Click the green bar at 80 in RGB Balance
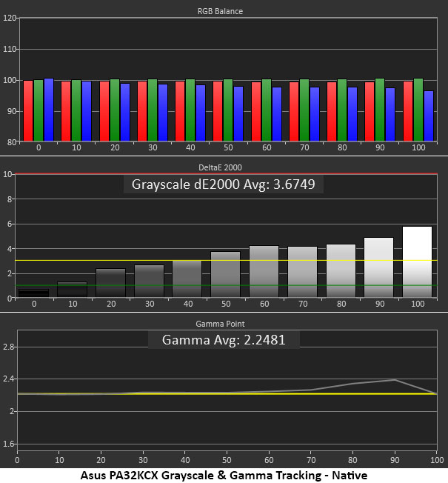Image resolution: width=448 pixels, height=483 pixels. (x=342, y=110)
